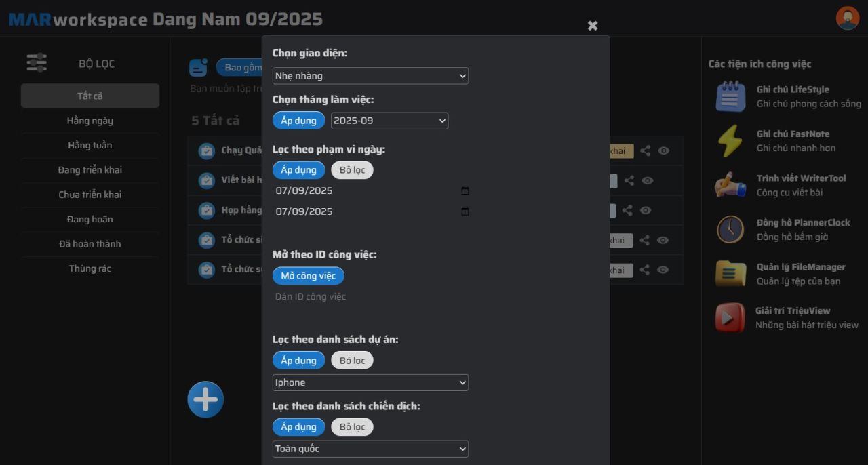The width and height of the screenshot is (868, 465).
Task: Click the round blue plus button
Action: [205, 400]
